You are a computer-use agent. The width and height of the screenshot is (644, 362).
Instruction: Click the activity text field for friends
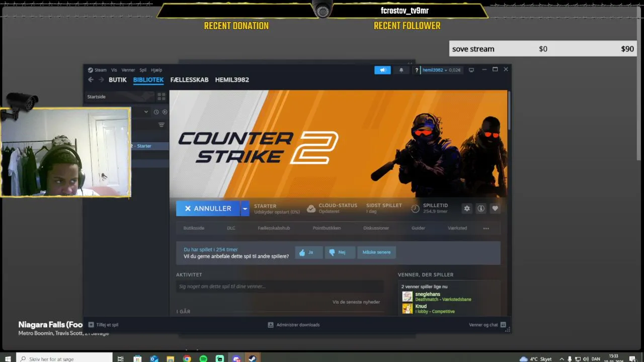point(280,287)
